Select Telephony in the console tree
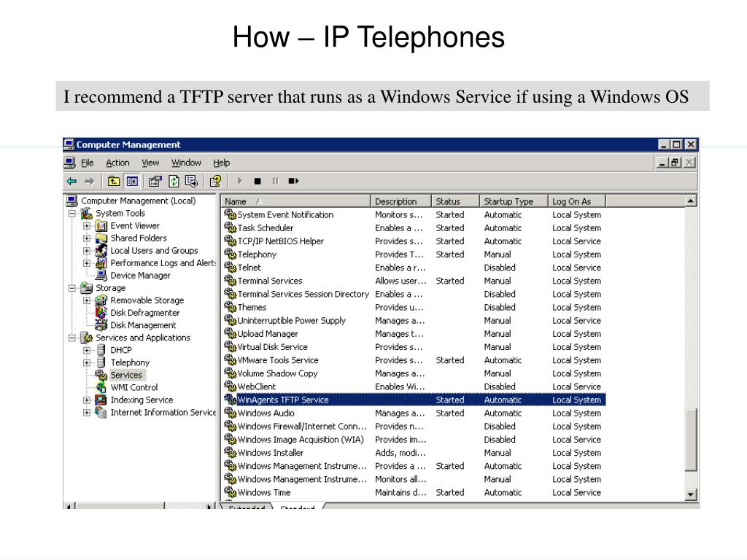Image resolution: width=747 pixels, height=560 pixels. (130, 362)
